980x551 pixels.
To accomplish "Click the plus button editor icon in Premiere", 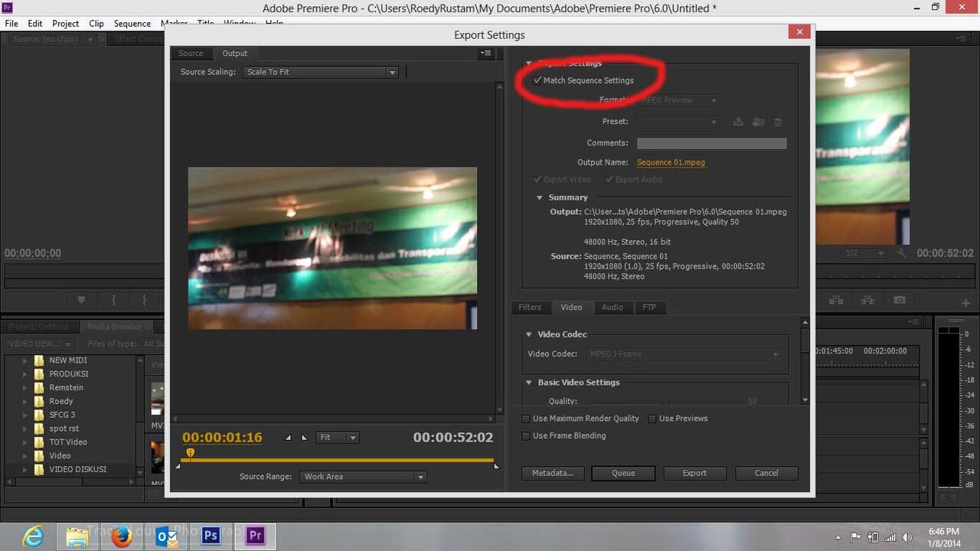I will click(967, 303).
